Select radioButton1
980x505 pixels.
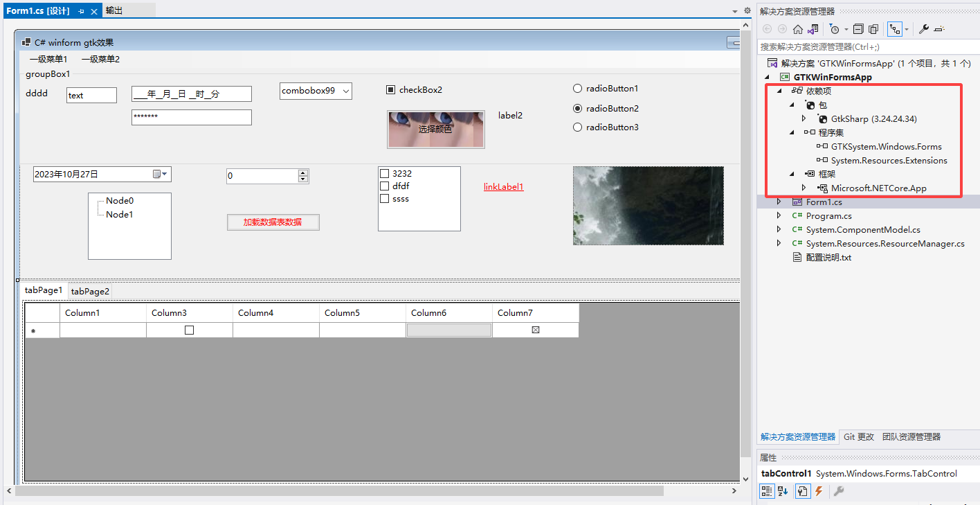pyautogui.click(x=578, y=89)
